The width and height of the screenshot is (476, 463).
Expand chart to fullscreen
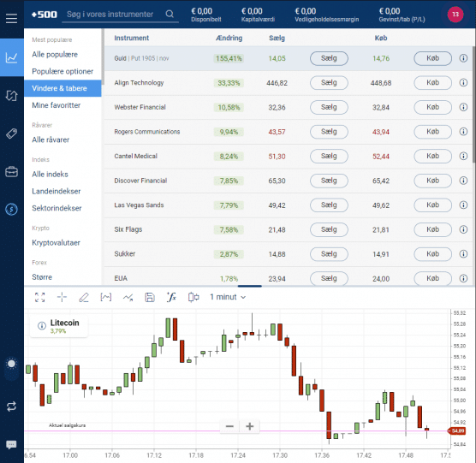coord(39,297)
